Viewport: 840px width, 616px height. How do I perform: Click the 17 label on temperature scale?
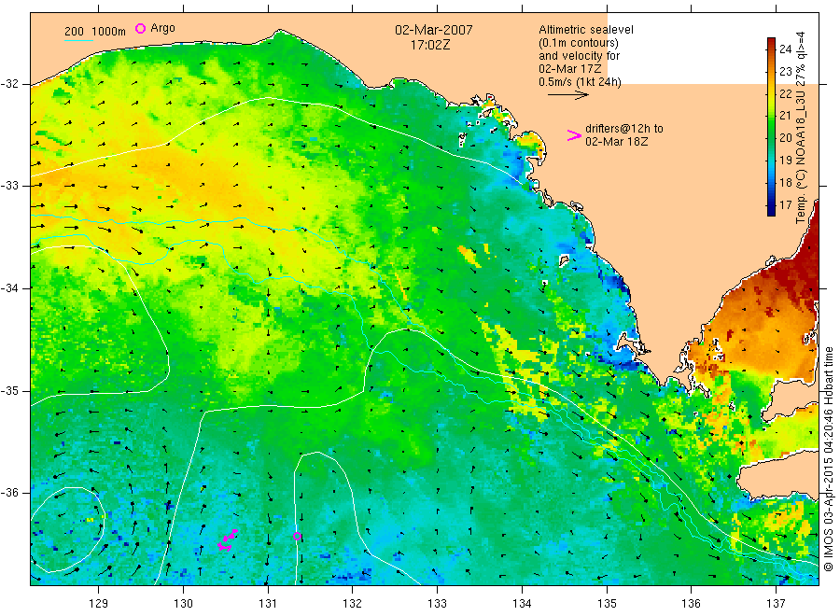click(x=785, y=205)
